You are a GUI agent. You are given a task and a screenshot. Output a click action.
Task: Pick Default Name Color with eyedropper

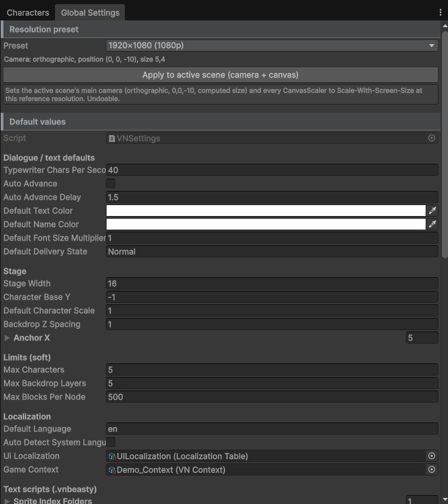pos(432,224)
